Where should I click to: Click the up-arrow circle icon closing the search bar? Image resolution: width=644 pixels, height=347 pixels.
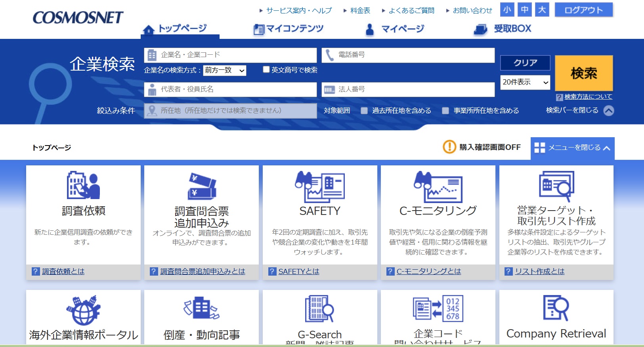pyautogui.click(x=609, y=111)
